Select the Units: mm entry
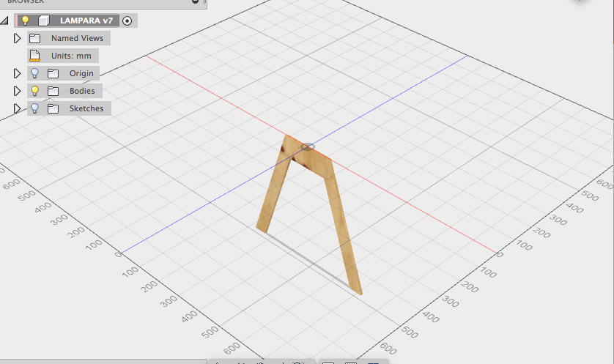The image size is (614, 364). pos(71,56)
